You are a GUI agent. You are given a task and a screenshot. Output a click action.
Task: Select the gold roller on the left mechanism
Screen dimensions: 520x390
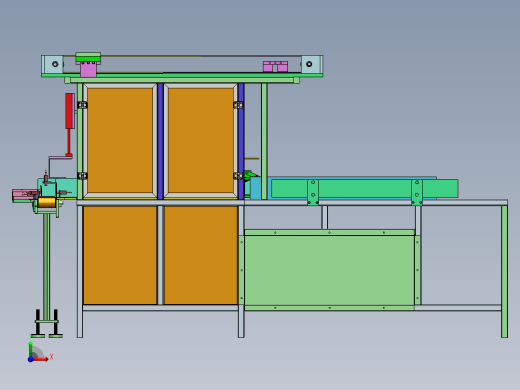point(46,202)
